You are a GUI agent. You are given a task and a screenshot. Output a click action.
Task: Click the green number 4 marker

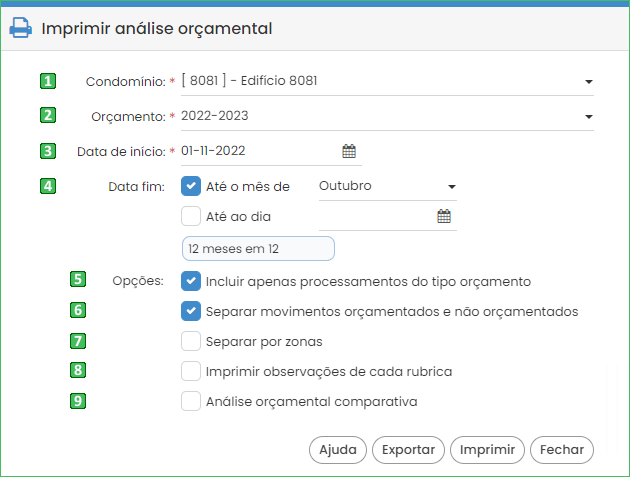click(x=48, y=186)
